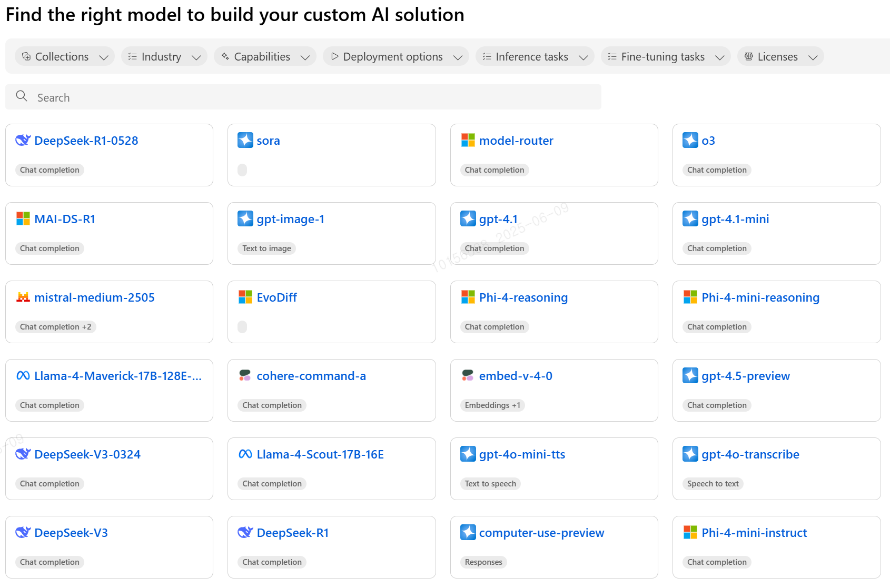Click Chat completion tag on MAI-DS-R1 card
The height and width of the screenshot is (588, 890).
point(50,248)
